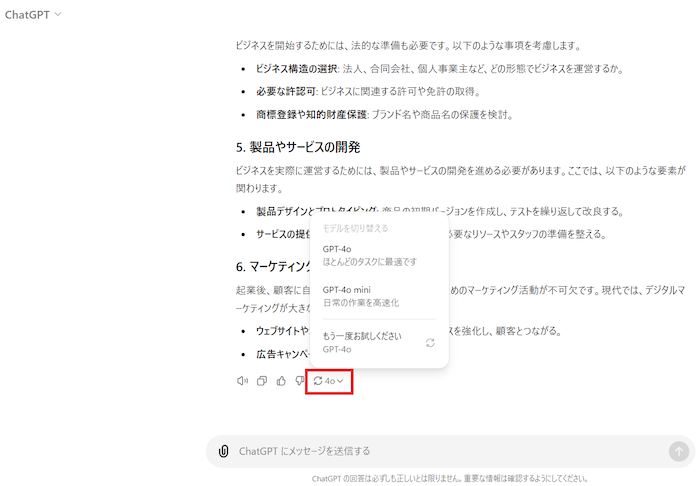Click the thumbs up icon
This screenshot has width=700, height=486.
point(281,381)
